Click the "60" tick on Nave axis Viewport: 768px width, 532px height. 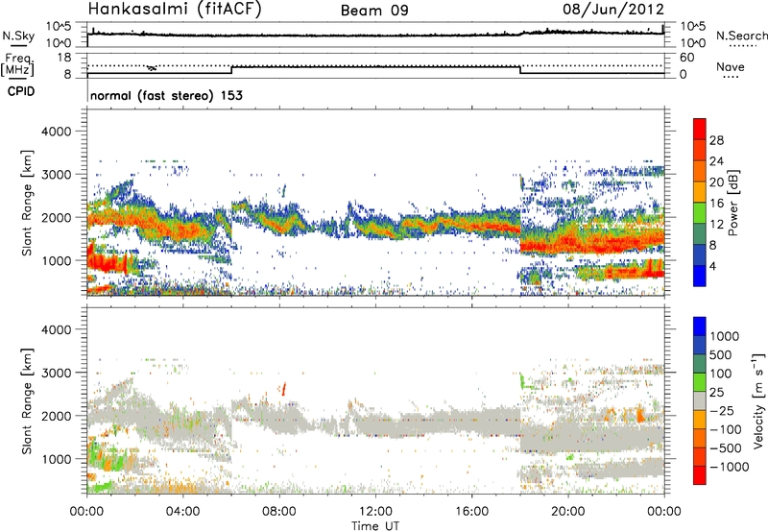pyautogui.click(x=686, y=58)
